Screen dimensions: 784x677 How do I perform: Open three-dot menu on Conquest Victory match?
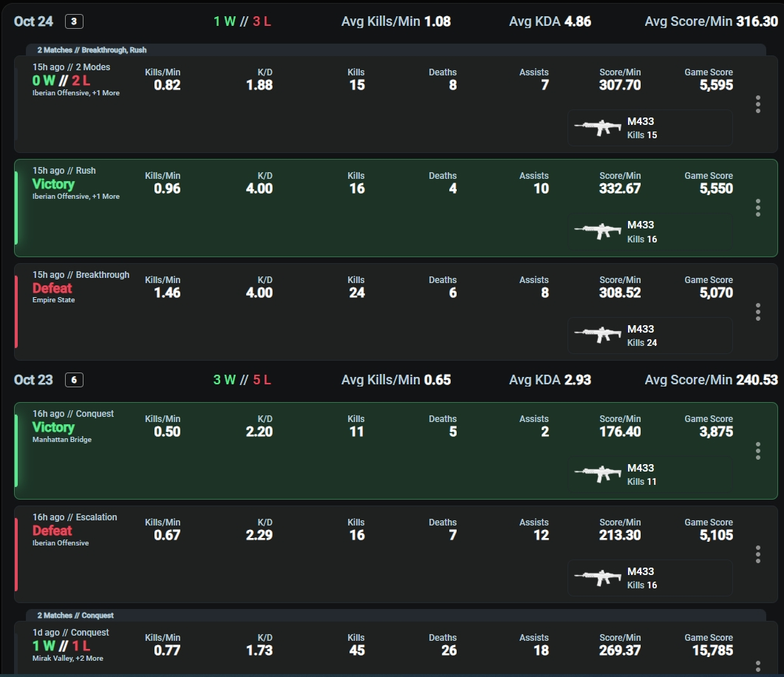758,451
